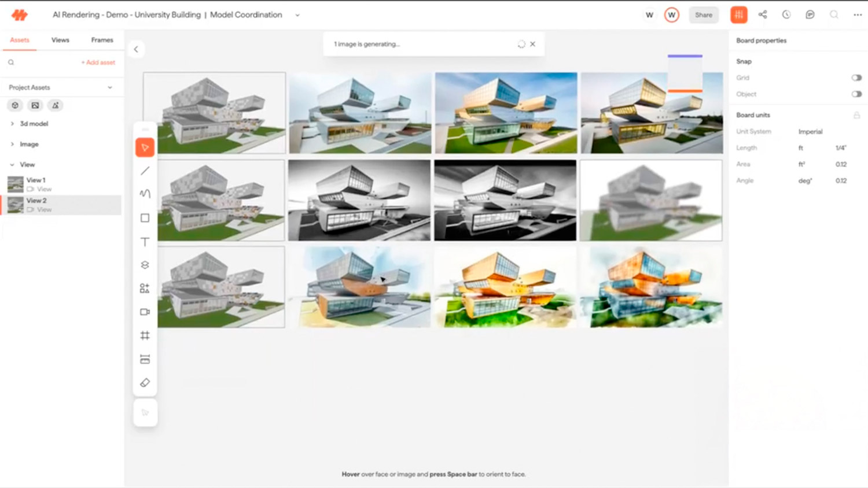Enable the Grid snap toggle

[856, 77]
